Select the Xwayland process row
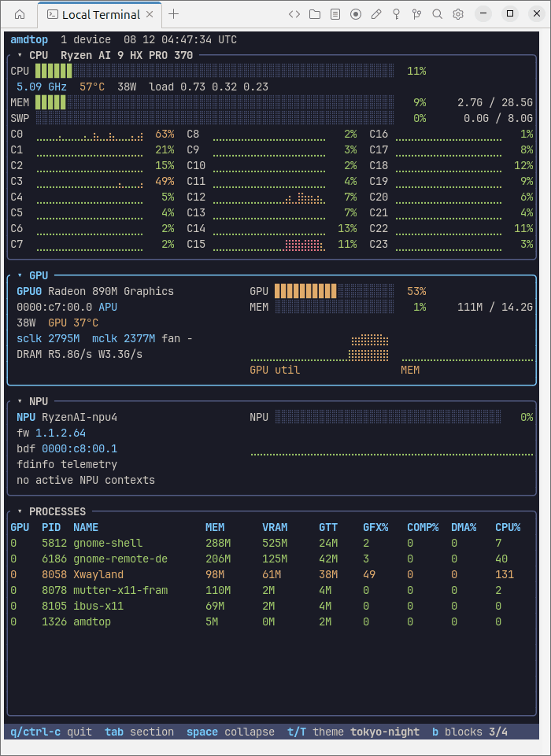Screen dimensions: 551x756 (271, 574)
